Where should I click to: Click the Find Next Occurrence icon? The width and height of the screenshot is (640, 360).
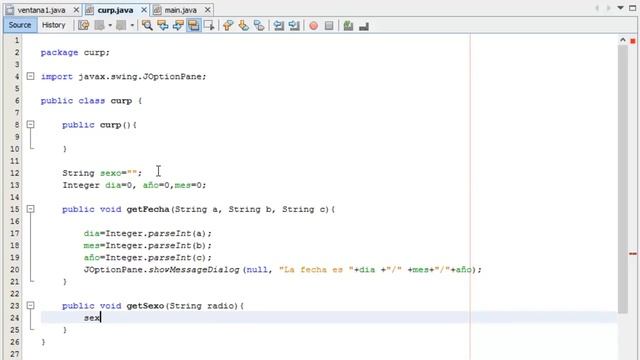(178, 26)
